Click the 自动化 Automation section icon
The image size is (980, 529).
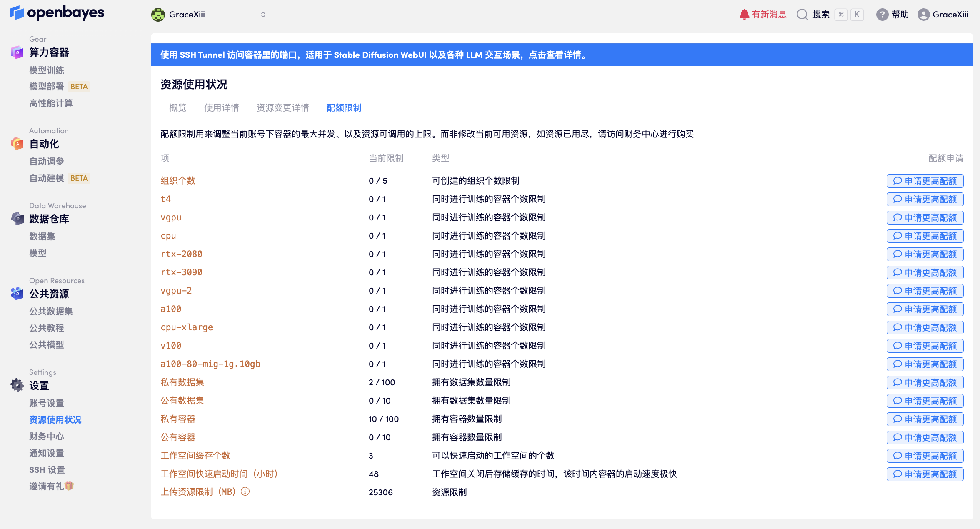pos(17,144)
